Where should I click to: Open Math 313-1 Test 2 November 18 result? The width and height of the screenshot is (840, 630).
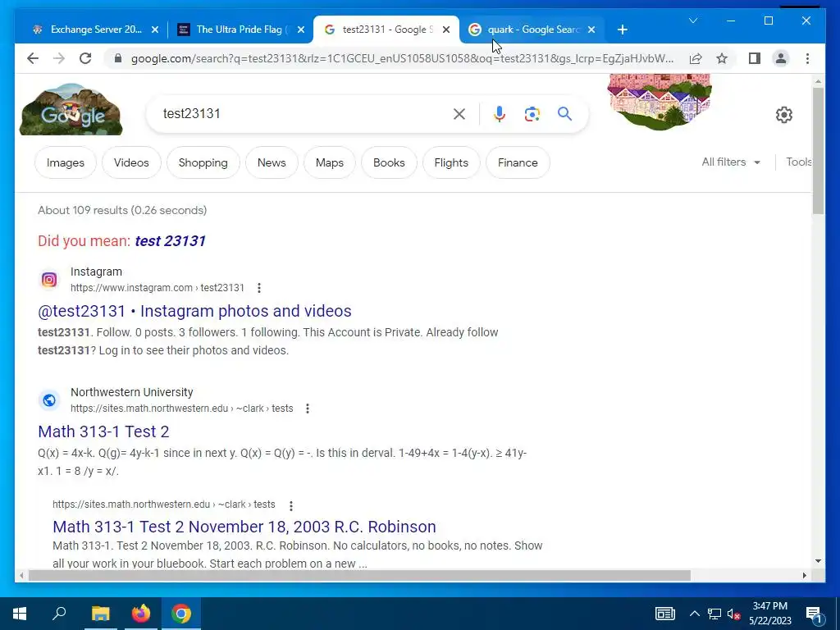pyautogui.click(x=244, y=527)
